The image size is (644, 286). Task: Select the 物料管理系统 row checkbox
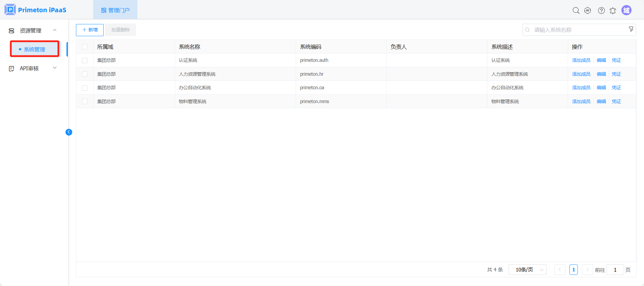[x=85, y=101]
